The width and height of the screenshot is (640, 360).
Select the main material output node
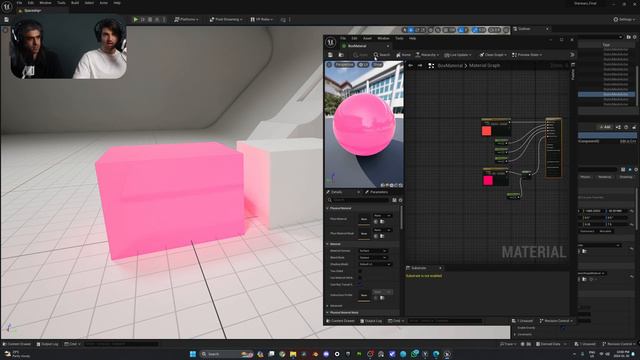pyautogui.click(x=553, y=147)
